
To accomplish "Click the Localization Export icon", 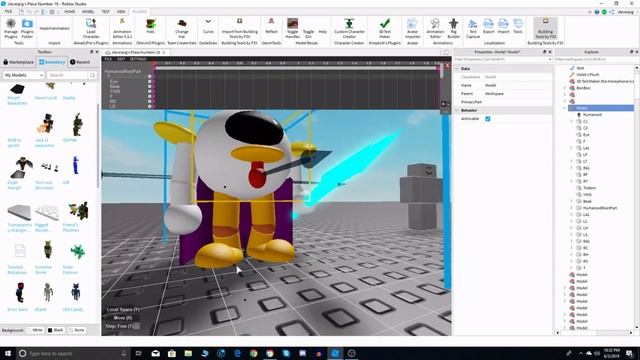I will click(489, 26).
